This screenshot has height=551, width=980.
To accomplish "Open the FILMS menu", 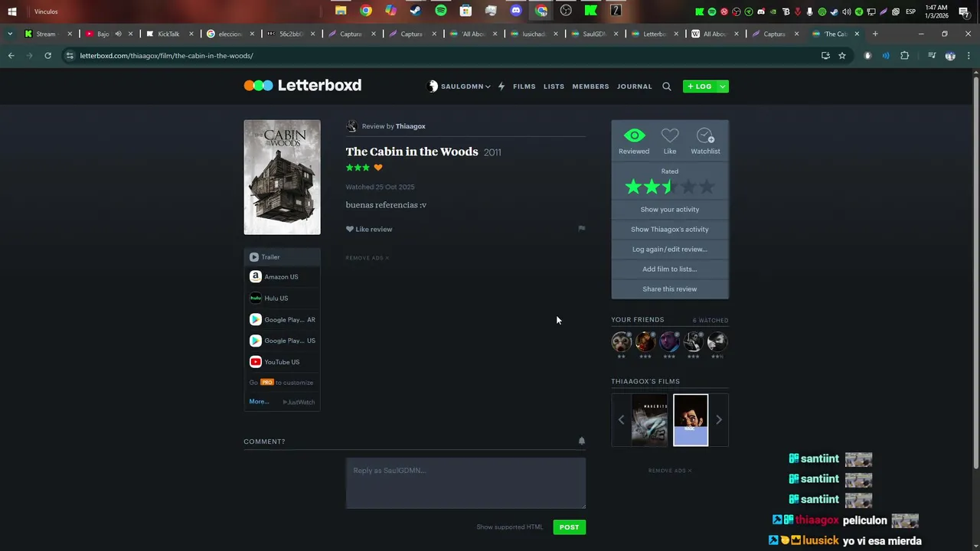I will tap(524, 86).
